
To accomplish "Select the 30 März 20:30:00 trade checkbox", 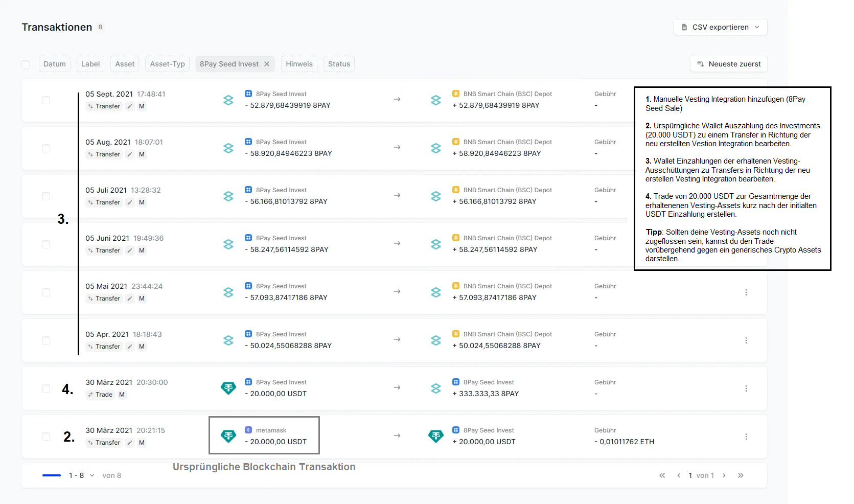I will 46,388.
